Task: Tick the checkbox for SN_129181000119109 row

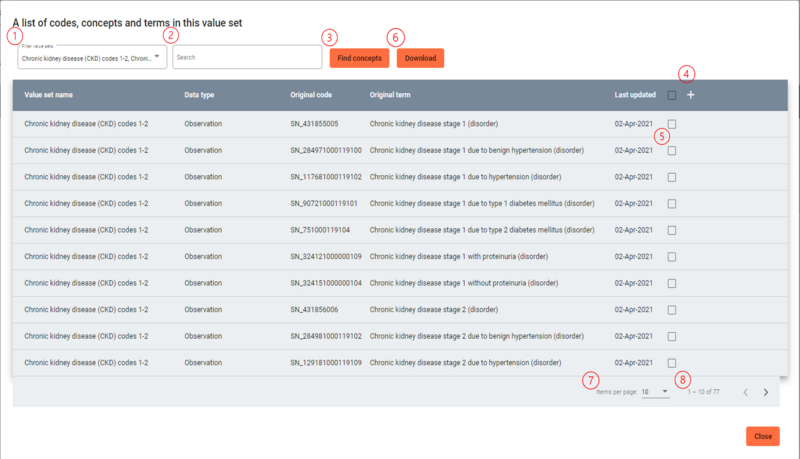Action: pyautogui.click(x=672, y=363)
